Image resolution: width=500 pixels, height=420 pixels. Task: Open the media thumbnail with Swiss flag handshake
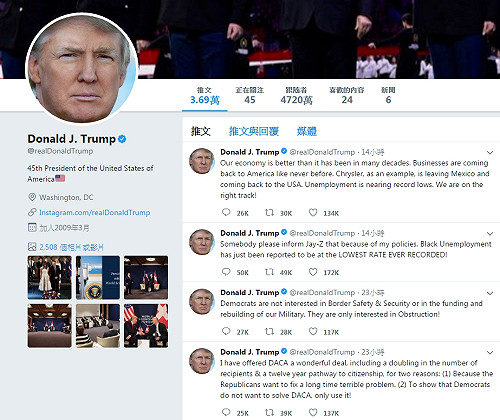point(146,326)
